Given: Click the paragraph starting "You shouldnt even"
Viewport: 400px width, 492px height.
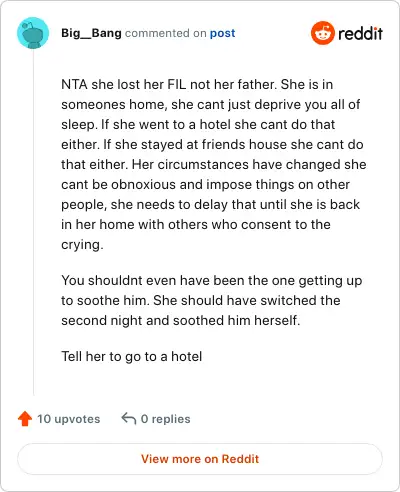Looking at the screenshot, I should [x=211, y=300].
